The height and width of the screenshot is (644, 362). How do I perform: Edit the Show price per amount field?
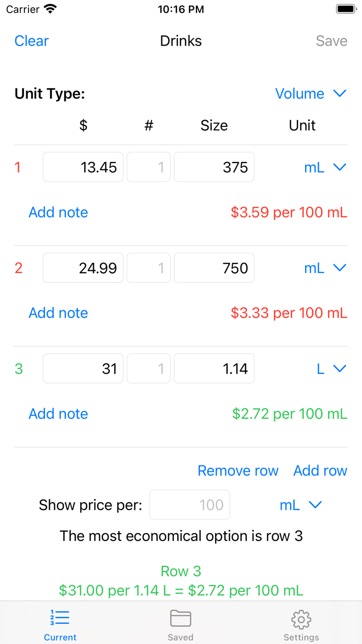189,505
